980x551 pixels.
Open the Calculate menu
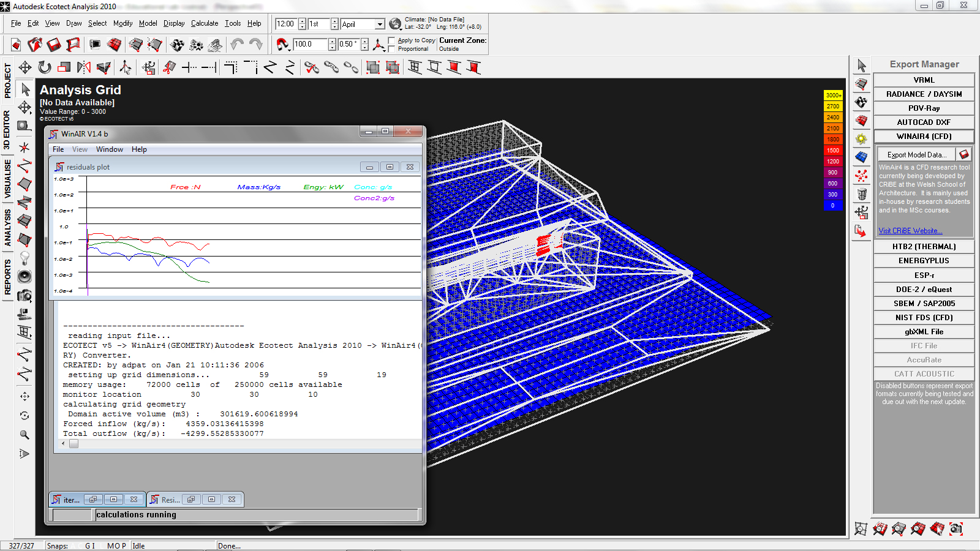click(x=205, y=23)
